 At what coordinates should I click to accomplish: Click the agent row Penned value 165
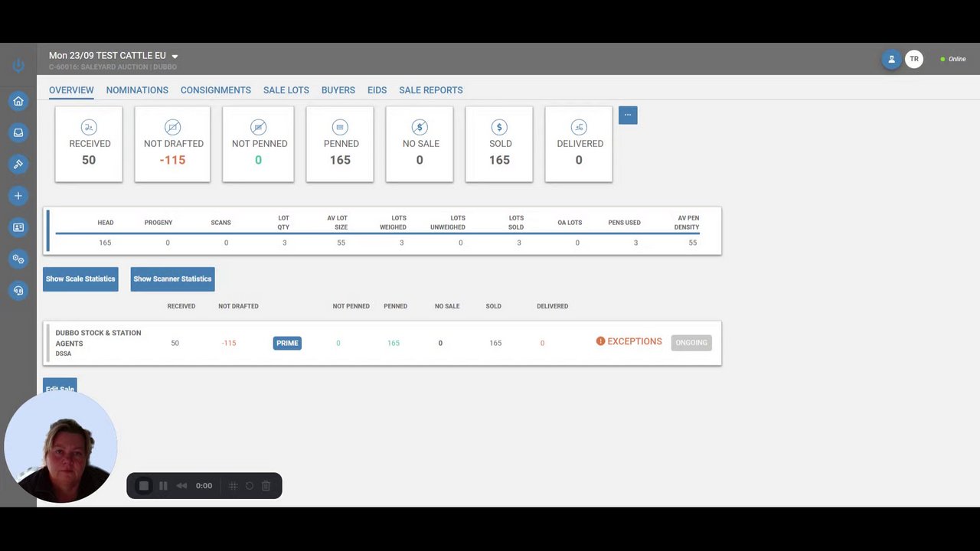(394, 343)
